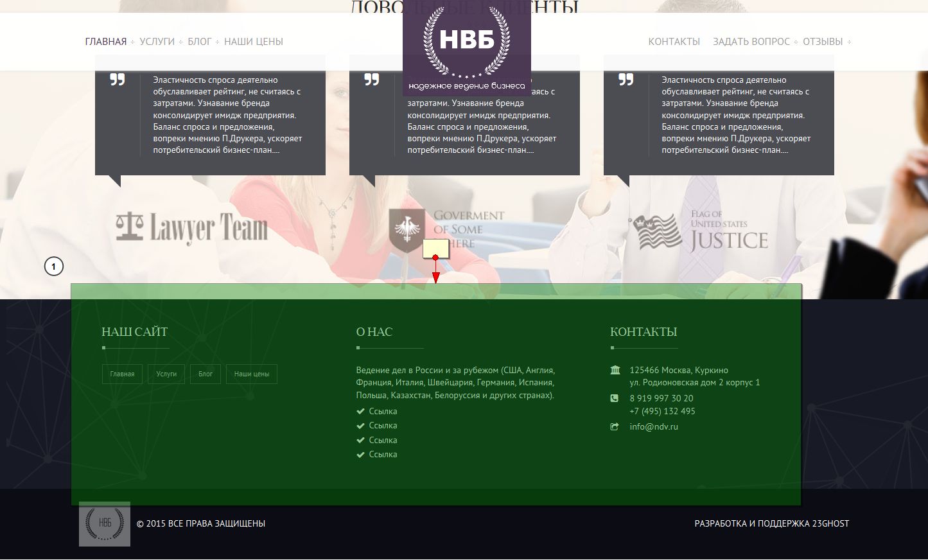Open the info@ndv.ru email link
This screenshot has height=560, width=928.
coord(654,426)
